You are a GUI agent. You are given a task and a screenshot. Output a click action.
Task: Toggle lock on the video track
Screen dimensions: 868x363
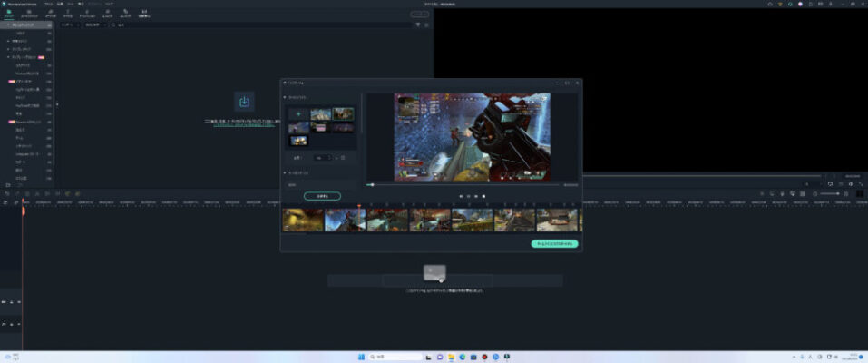click(12, 302)
